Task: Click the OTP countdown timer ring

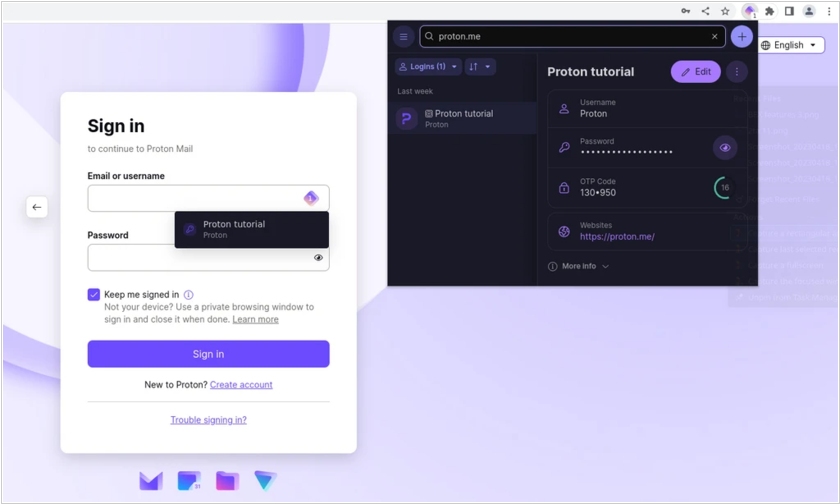Action: (724, 187)
